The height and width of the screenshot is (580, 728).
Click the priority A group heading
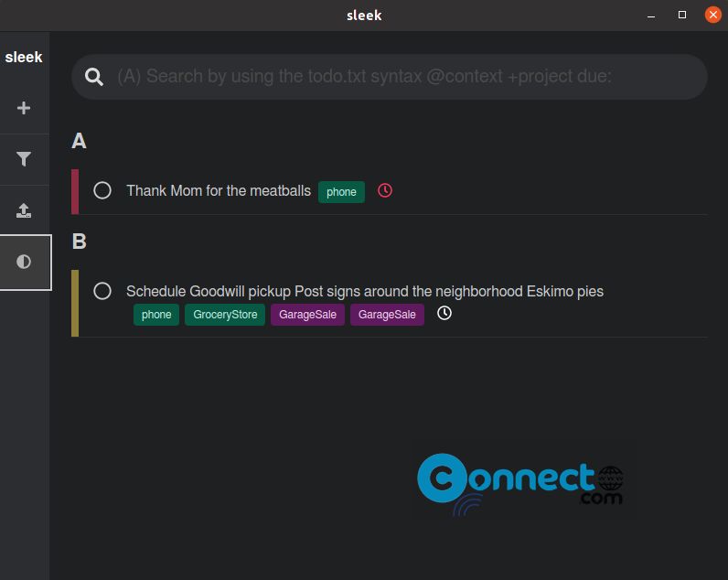coord(79,141)
